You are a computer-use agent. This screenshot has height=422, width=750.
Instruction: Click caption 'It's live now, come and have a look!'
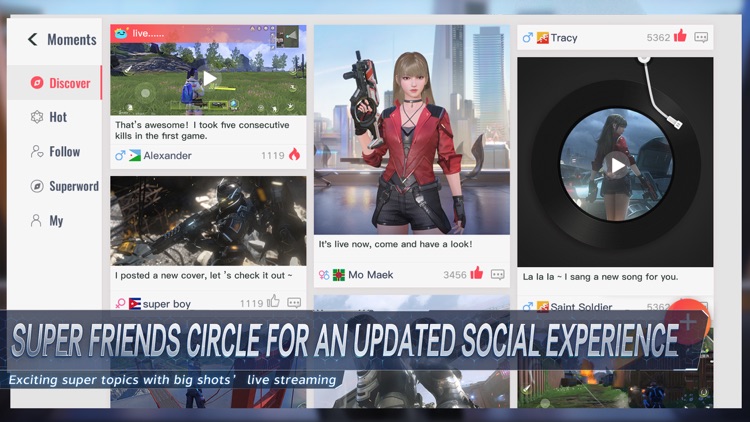click(395, 244)
